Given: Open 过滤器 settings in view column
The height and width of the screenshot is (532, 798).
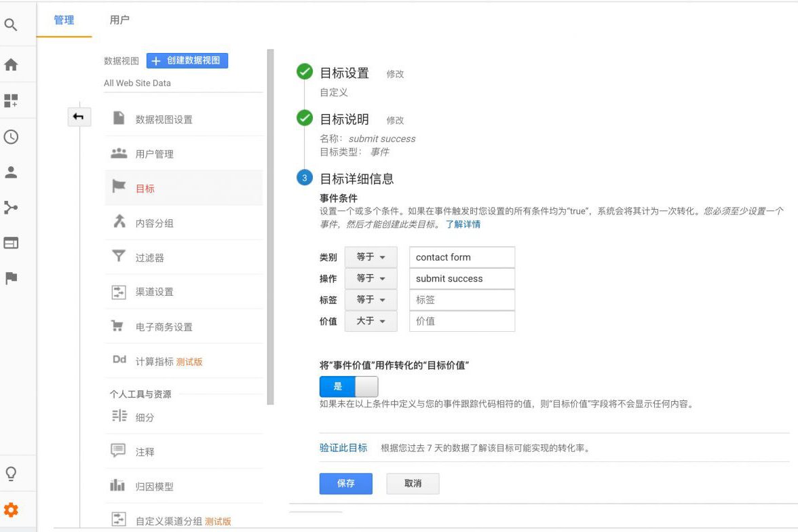Looking at the screenshot, I should tap(150, 258).
